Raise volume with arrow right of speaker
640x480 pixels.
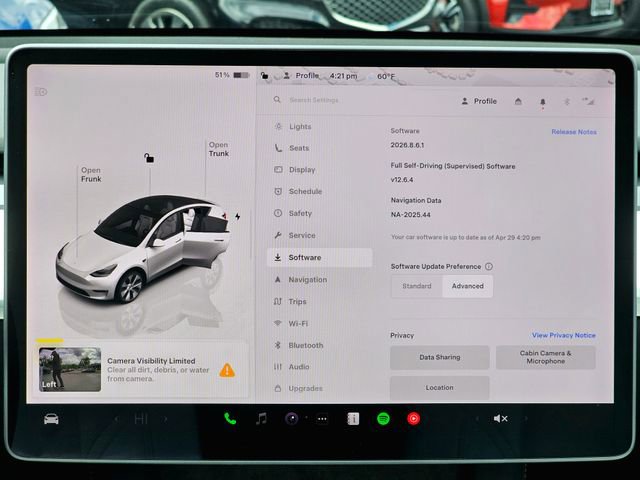(x=526, y=419)
